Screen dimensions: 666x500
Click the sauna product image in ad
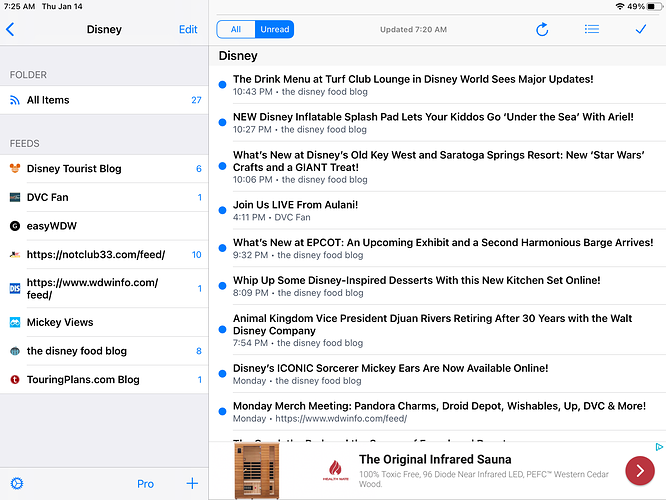tap(257, 471)
